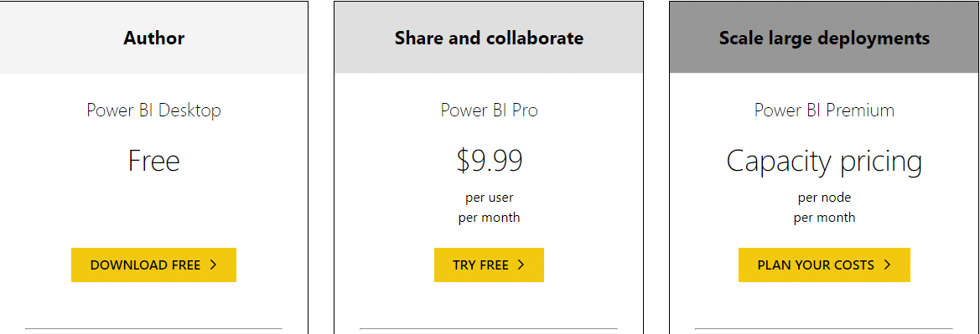Click the Power BI Desktop product name
The image size is (980, 334).
153,110
